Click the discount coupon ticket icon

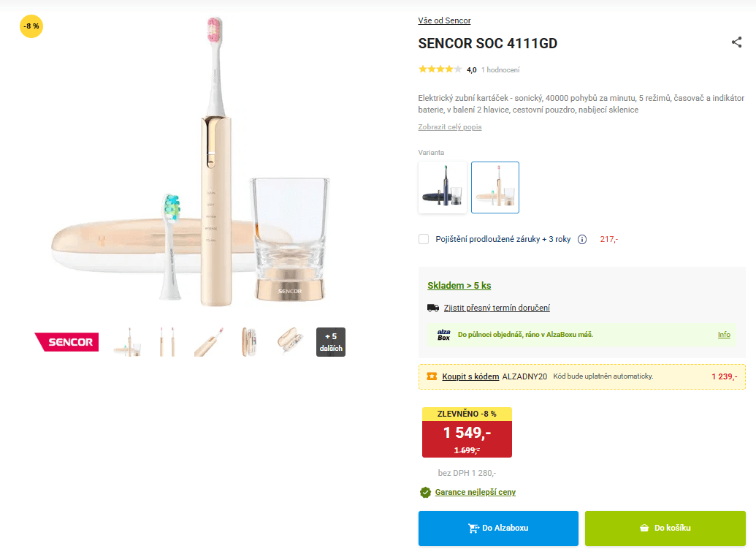tap(432, 376)
